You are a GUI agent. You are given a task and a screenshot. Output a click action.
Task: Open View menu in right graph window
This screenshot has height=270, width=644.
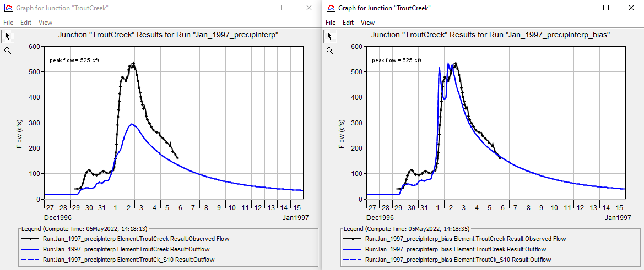coord(367,23)
